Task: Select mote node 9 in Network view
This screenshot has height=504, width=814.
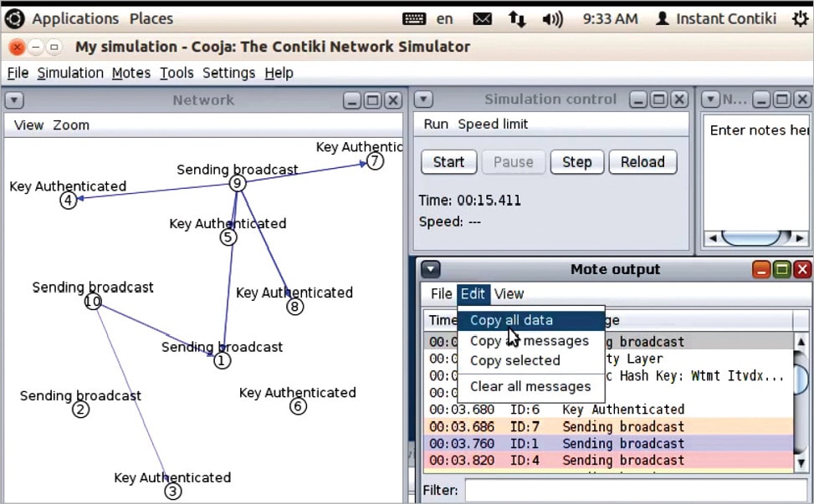Action: coord(238,183)
